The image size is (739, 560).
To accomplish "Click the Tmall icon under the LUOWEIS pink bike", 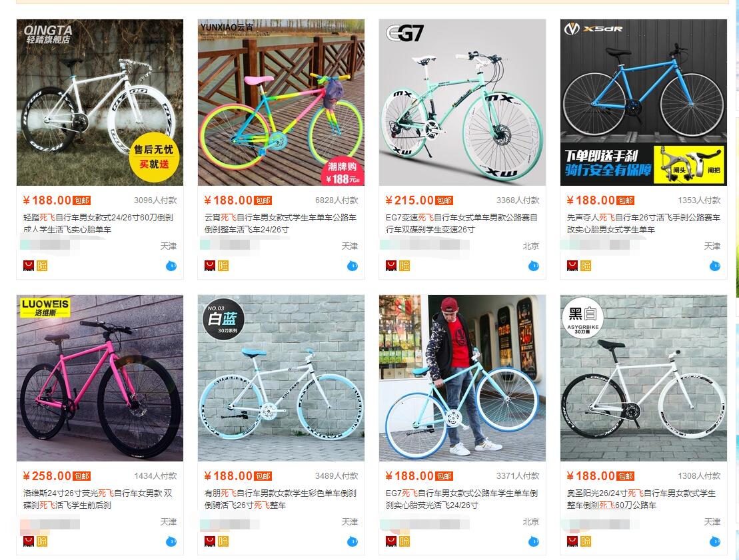I will pos(29,541).
